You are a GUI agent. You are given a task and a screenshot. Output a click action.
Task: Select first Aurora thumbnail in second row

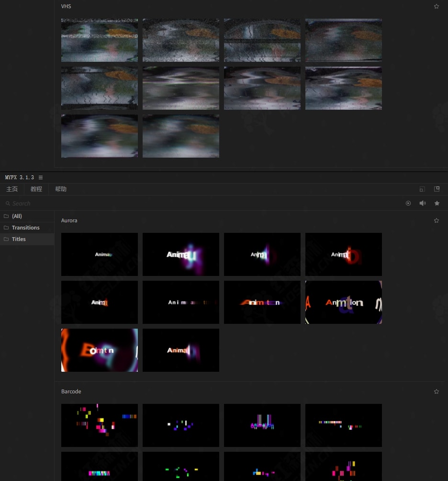(x=100, y=302)
